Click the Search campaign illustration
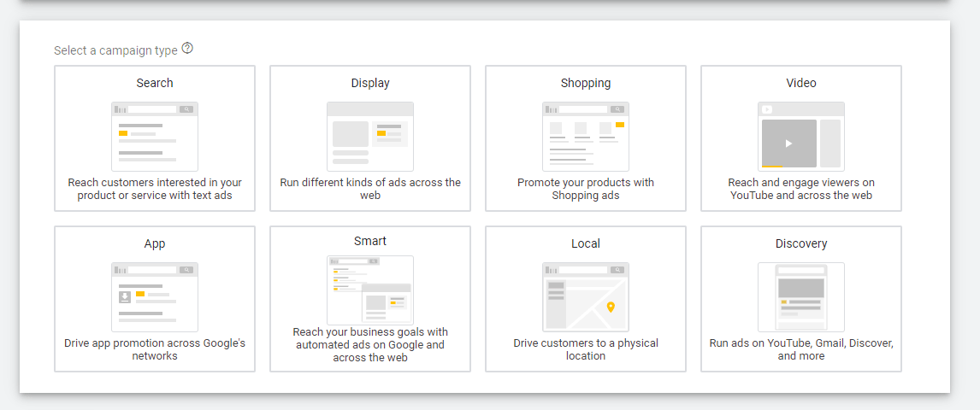Screen dimensions: 980x410 pos(155,137)
